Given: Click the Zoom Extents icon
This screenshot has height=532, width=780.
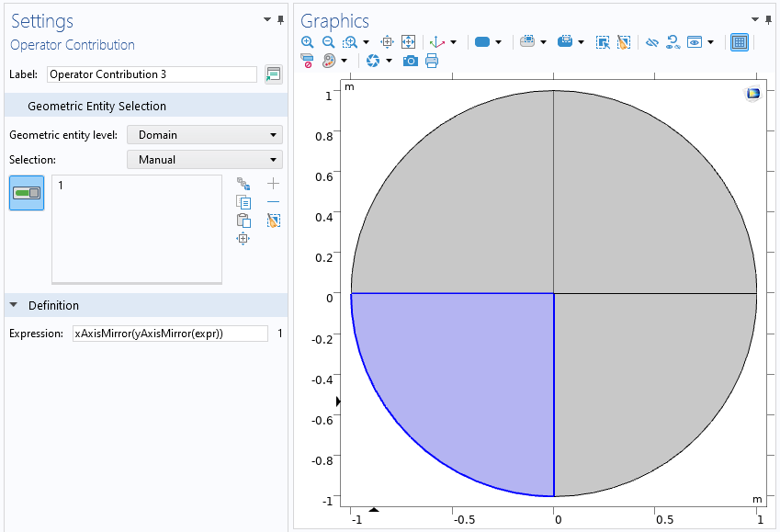Looking at the screenshot, I should pos(408,42).
